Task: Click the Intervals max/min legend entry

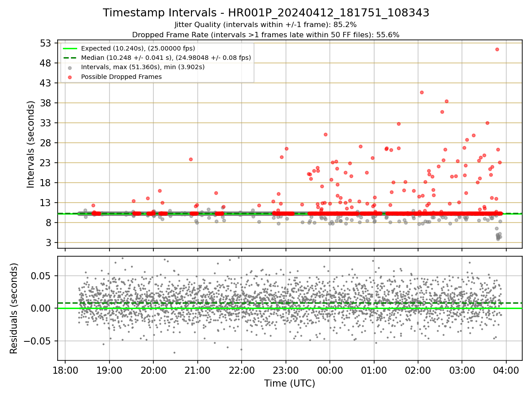Action: tap(143, 67)
